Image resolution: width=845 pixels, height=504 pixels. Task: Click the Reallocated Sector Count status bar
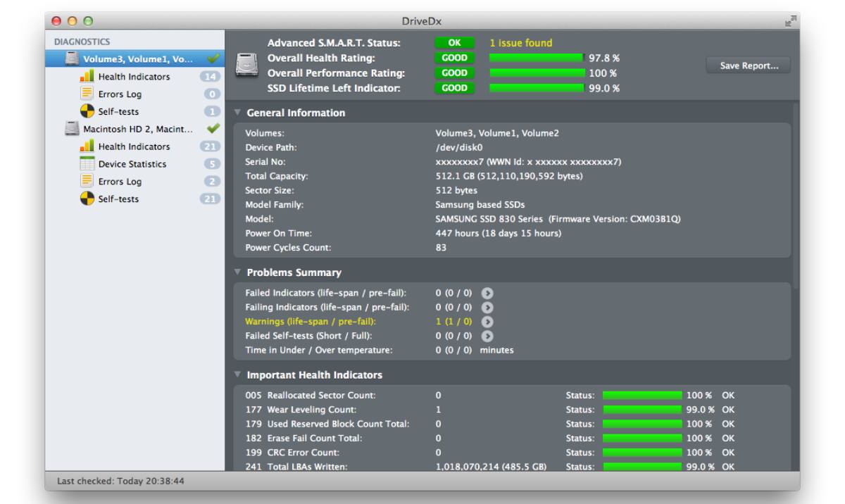click(642, 396)
